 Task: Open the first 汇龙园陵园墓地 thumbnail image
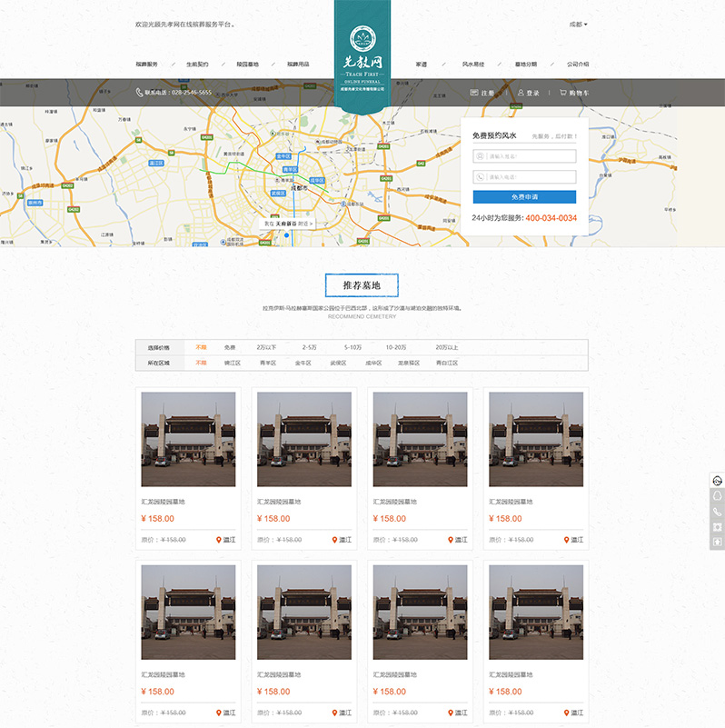(x=188, y=439)
